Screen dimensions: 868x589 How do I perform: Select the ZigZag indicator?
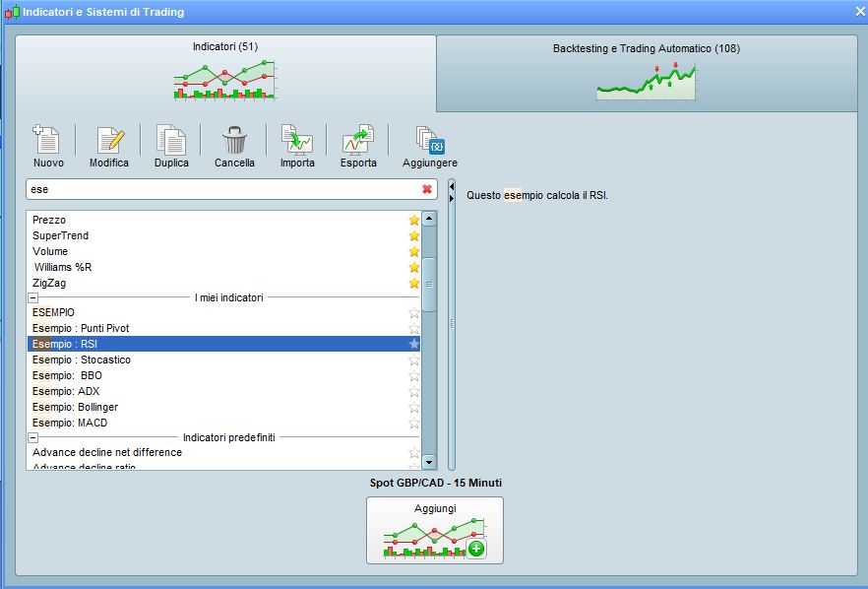click(x=223, y=283)
